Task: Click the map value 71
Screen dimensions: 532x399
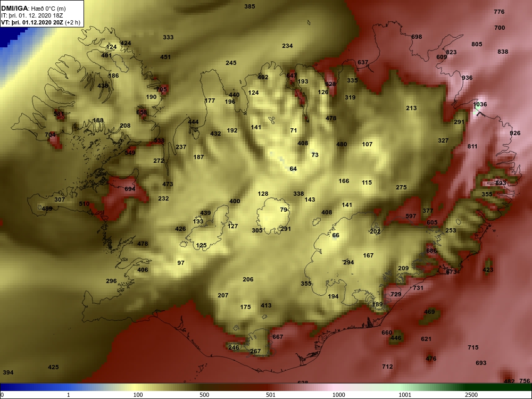Action: point(294,130)
